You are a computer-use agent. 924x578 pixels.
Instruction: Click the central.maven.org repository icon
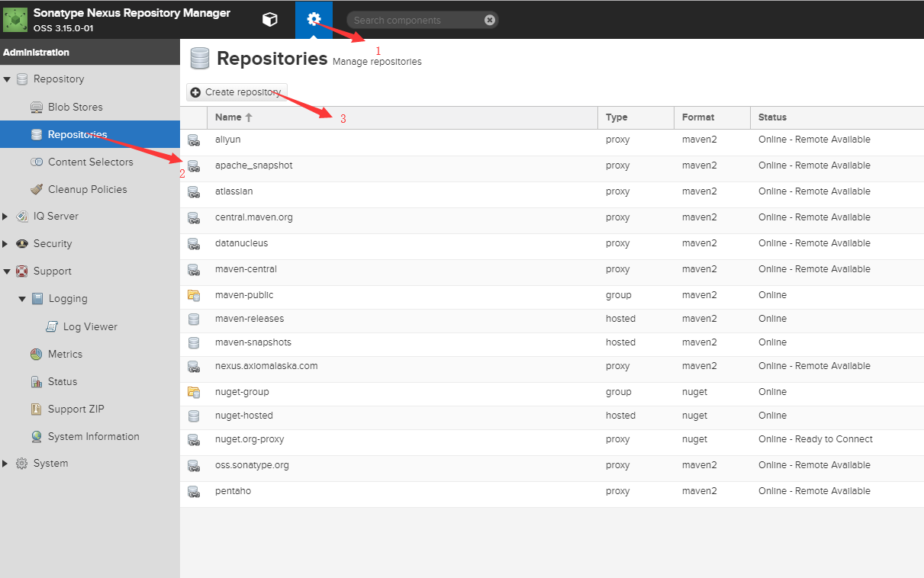coord(194,218)
